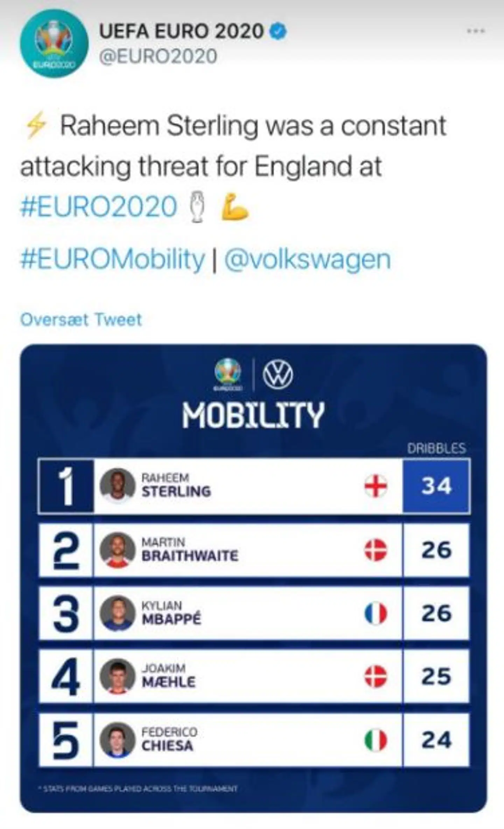
Task: Click the UEFA EURO 2020 account name
Action: [181, 31]
